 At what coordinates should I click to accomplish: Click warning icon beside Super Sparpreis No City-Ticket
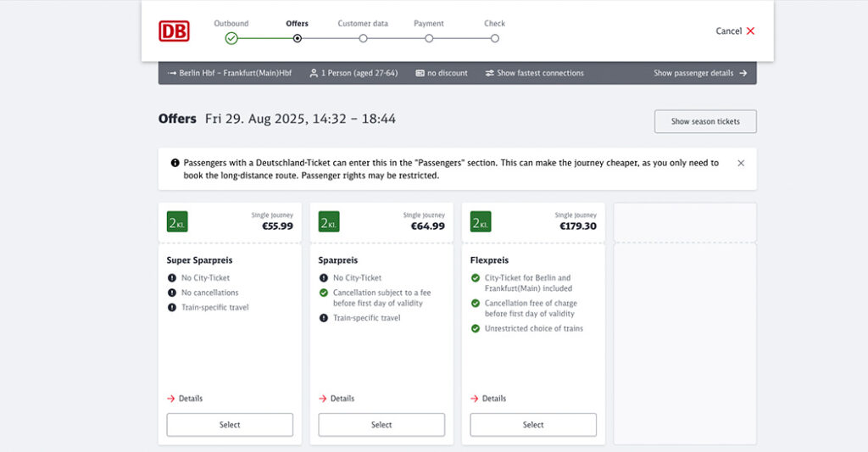point(171,278)
